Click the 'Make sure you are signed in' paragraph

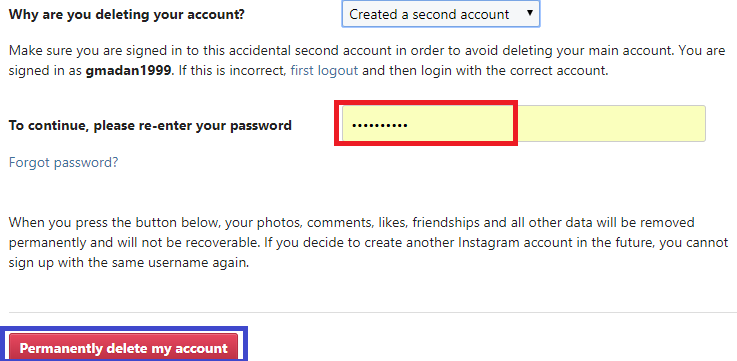pyautogui.click(x=367, y=61)
